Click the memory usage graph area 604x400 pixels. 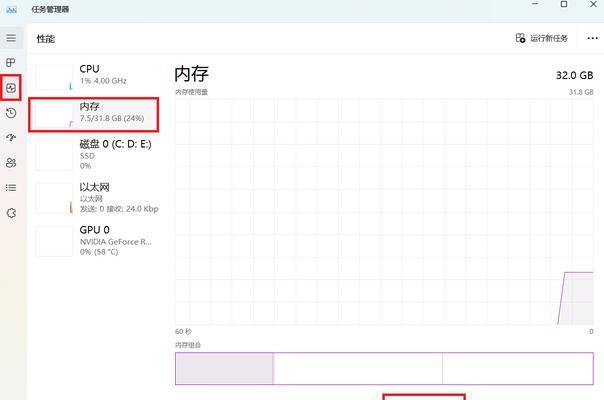tap(384, 211)
